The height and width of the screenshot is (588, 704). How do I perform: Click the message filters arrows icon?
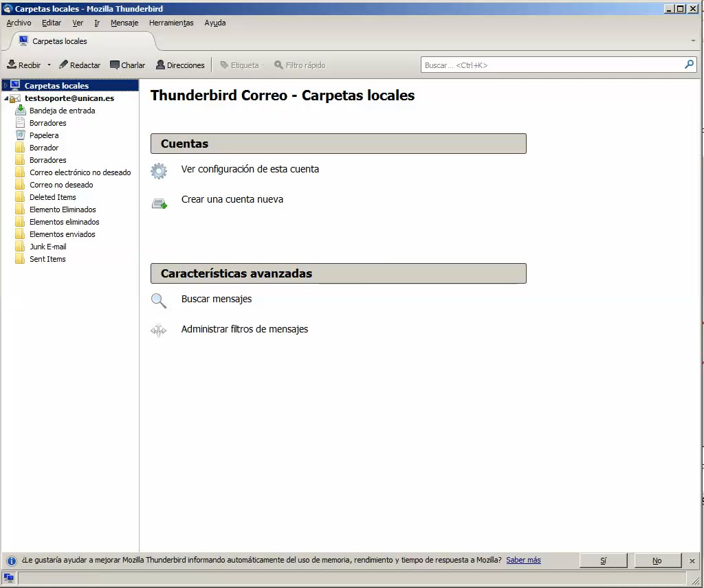point(159,330)
